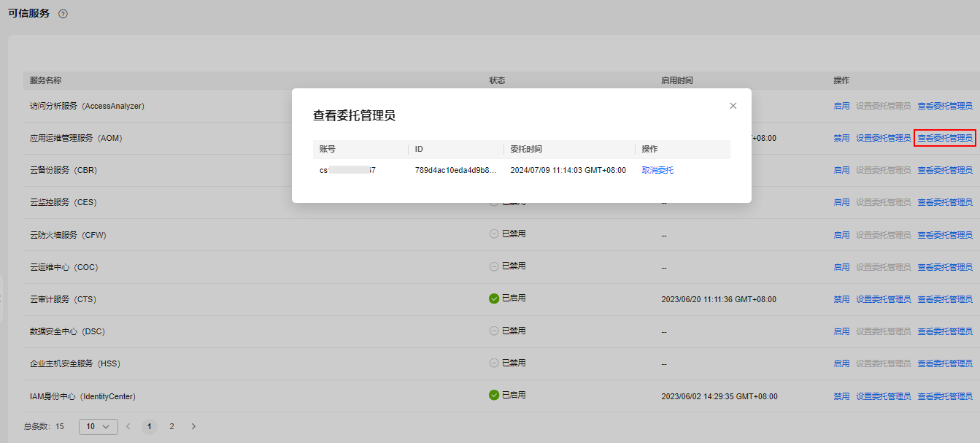The width and height of the screenshot is (980, 443).
Task: Click the help icon beside 可信服务 title
Action: coord(63,14)
